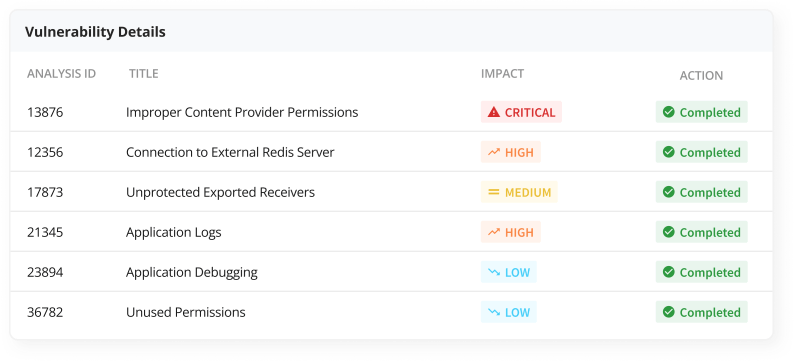Click the Completed button for Connection to External Redis Server
Screen dimensions: 795x362
702,152
